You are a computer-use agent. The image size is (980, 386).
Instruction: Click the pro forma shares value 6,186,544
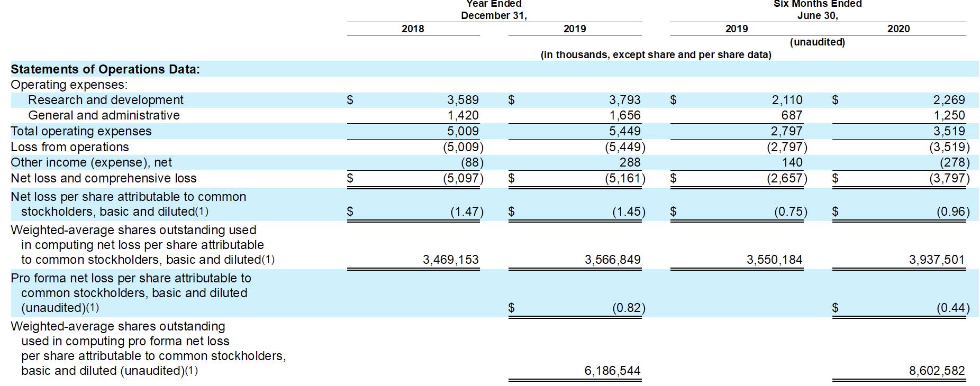pos(613,371)
